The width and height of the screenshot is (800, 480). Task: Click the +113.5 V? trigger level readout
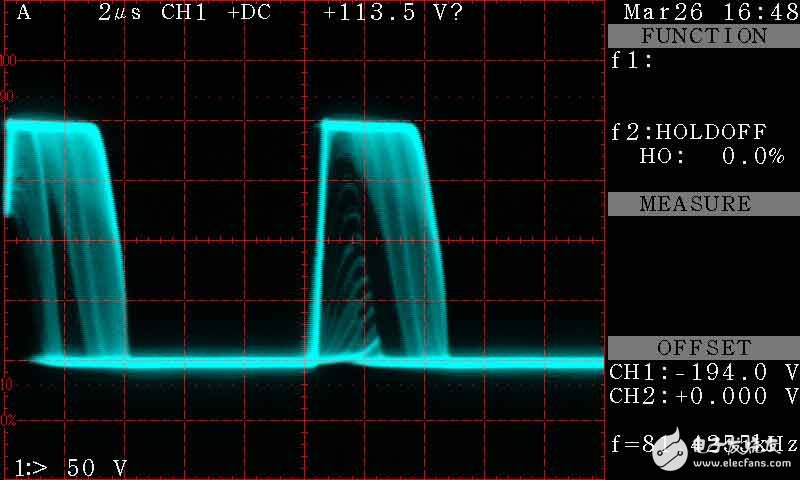tap(393, 12)
